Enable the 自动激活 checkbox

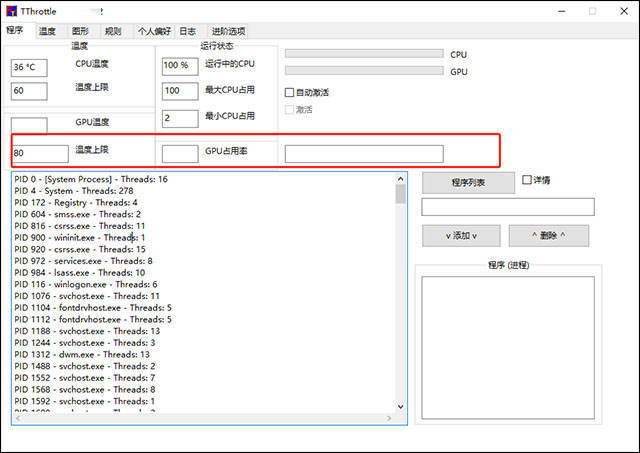point(290,93)
